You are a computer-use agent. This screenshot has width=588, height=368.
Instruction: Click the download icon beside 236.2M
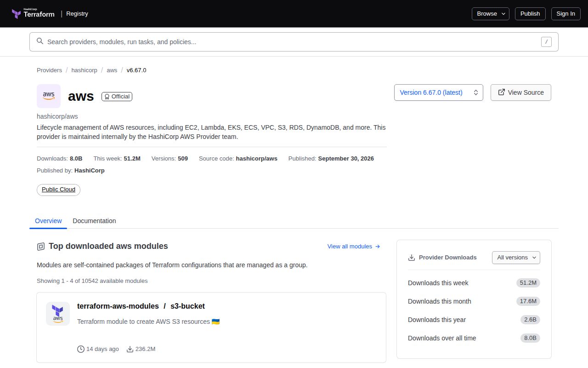[130, 349]
